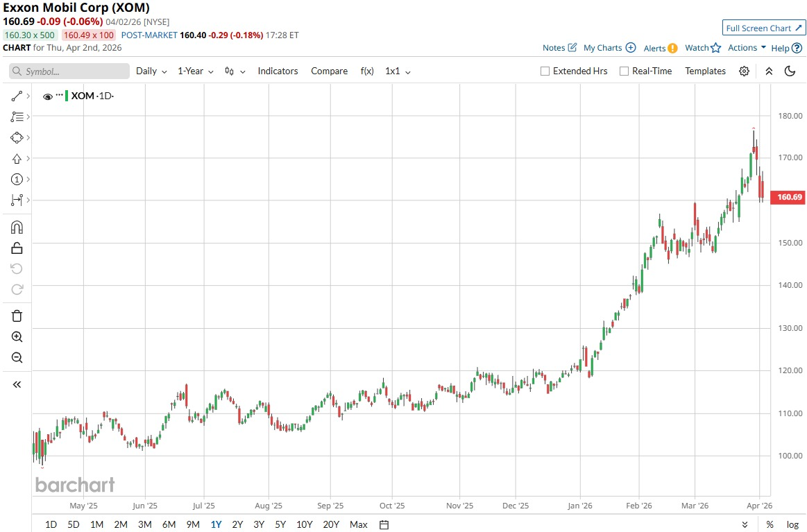Switch to dark mode moon icon

point(790,71)
